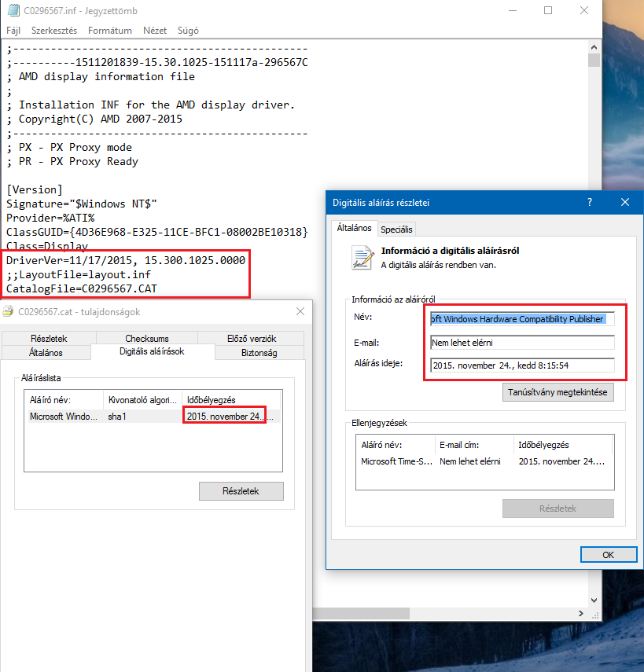The image size is (644, 672).
Task: Click the Notepad vertical scrollbar down arrow
Action: click(x=594, y=600)
